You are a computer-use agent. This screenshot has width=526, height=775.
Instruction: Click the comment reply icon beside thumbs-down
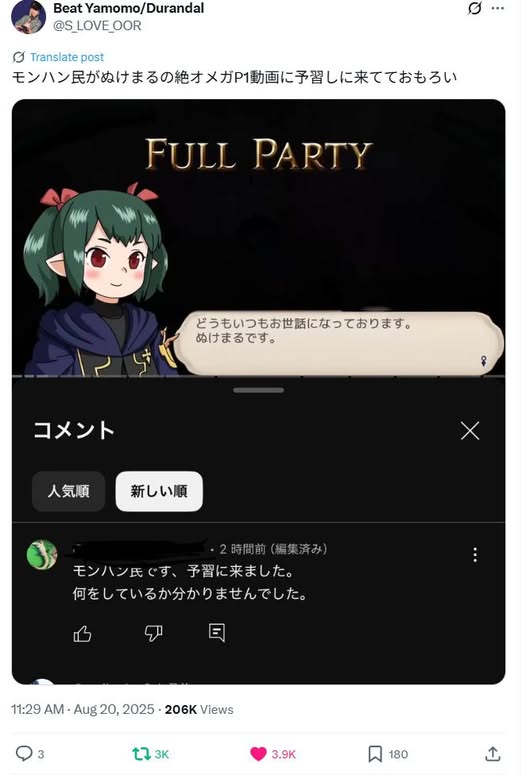pyautogui.click(x=217, y=632)
